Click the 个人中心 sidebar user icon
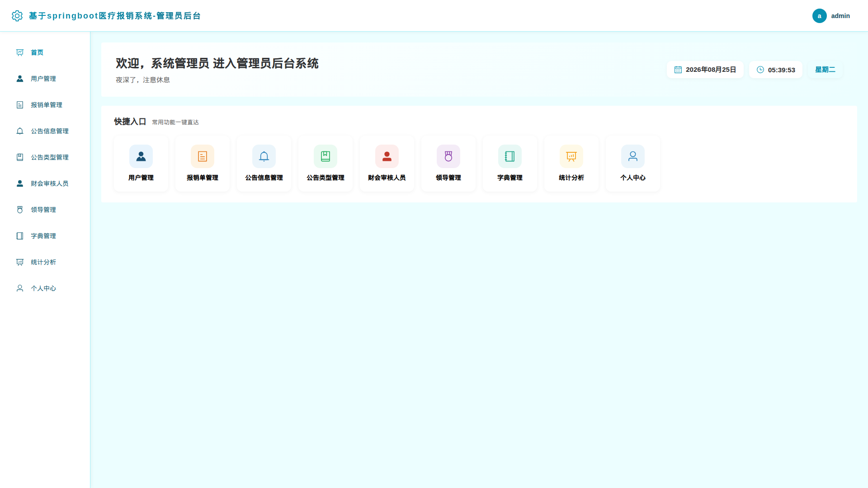The height and width of the screenshot is (488, 868). tap(20, 288)
